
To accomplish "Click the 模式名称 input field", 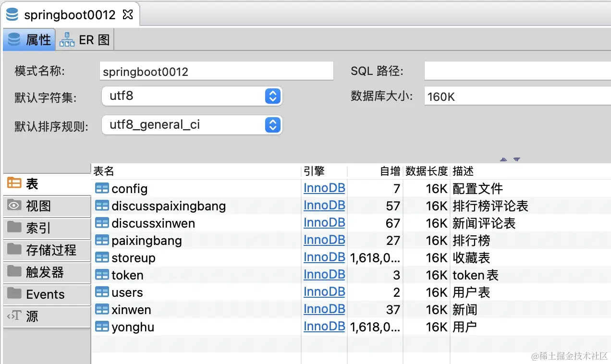I will pos(217,71).
